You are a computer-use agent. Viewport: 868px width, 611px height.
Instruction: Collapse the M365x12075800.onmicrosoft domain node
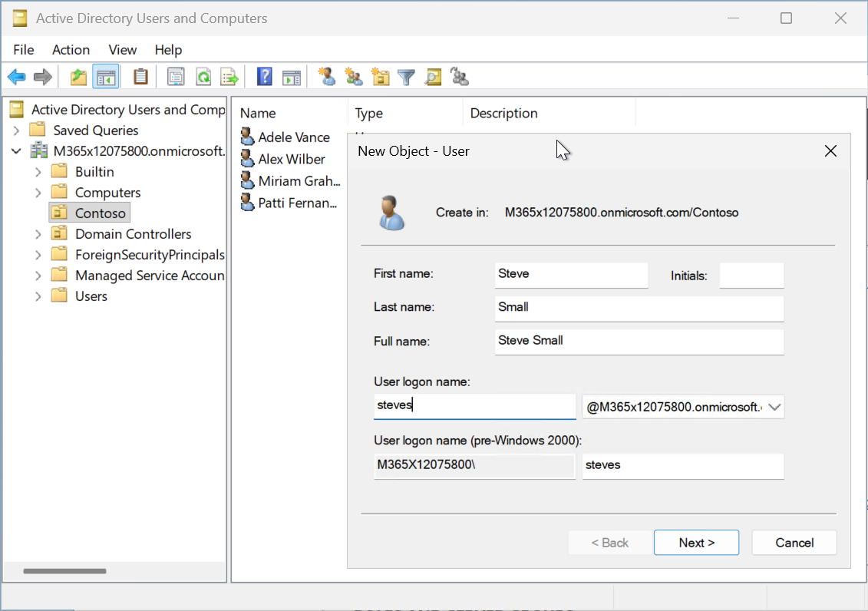tap(17, 151)
